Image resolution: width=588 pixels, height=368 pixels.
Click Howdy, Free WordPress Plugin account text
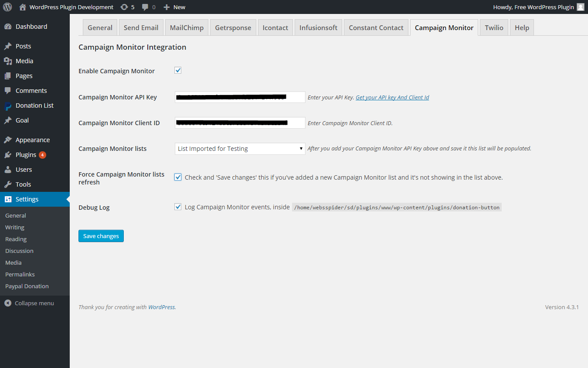[x=534, y=7]
